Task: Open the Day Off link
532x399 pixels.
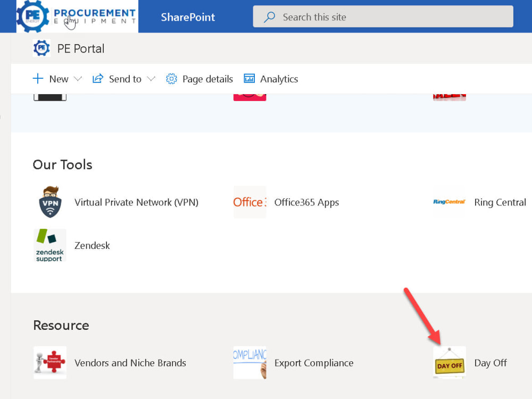Action: 491,363
